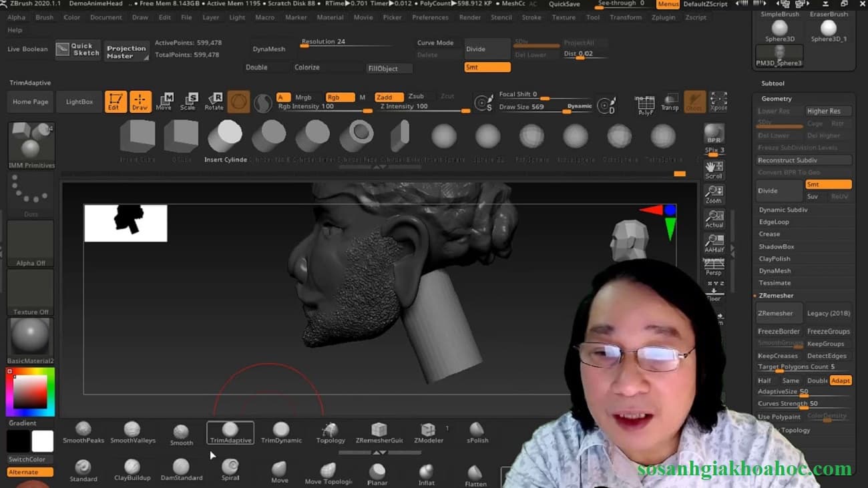Open the IMM Primitives brush thumbnail
Screen dimensions: 868x488
[x=31, y=145]
